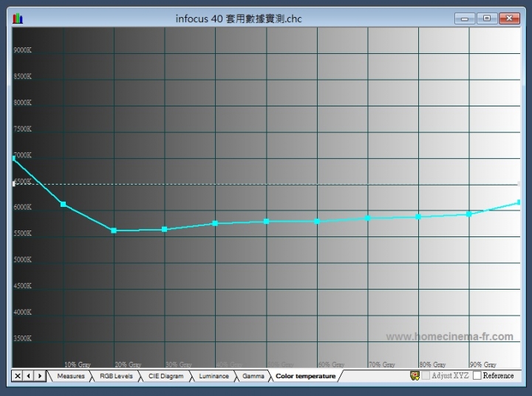Switch to the Luminance tab
The image size is (532, 396).
[x=214, y=376]
